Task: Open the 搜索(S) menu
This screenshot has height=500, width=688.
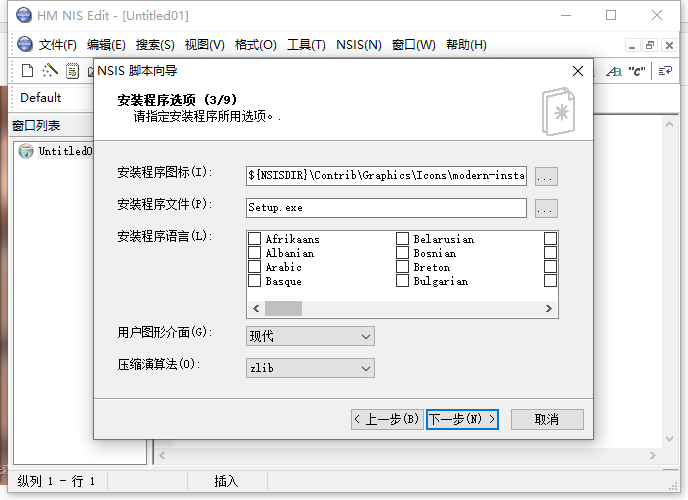Action: pyautogui.click(x=155, y=45)
